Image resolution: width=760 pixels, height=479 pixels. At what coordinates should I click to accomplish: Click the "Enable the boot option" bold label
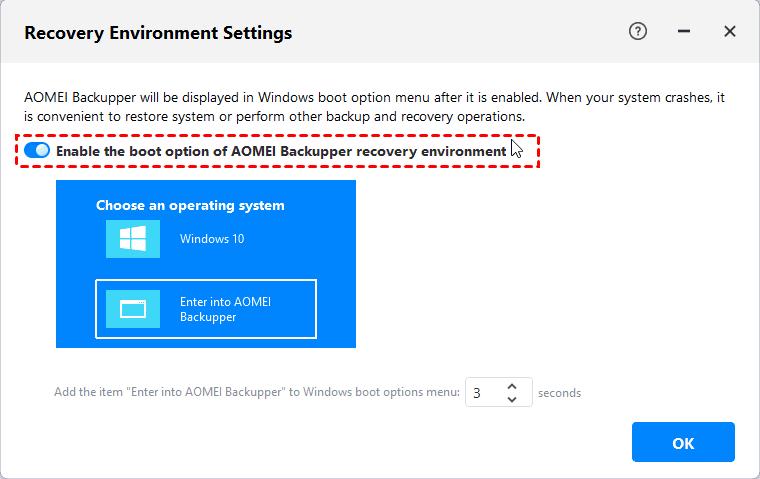tap(281, 151)
